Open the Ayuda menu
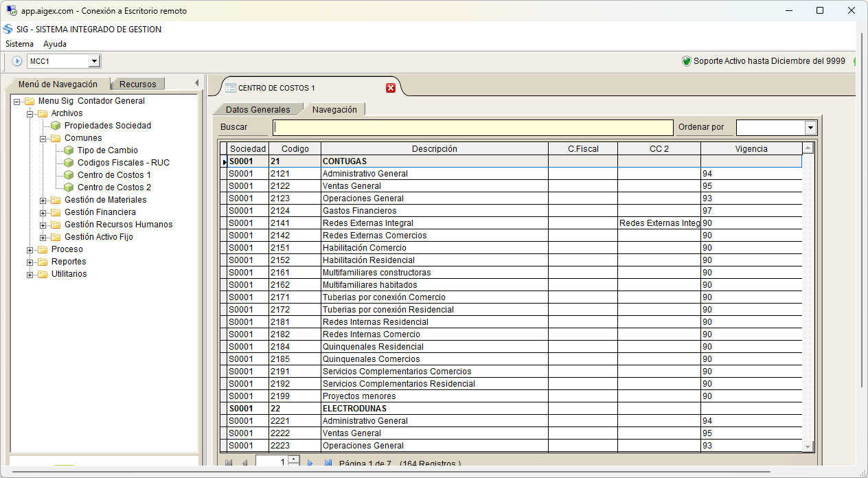The height and width of the screenshot is (478, 868). 55,44
